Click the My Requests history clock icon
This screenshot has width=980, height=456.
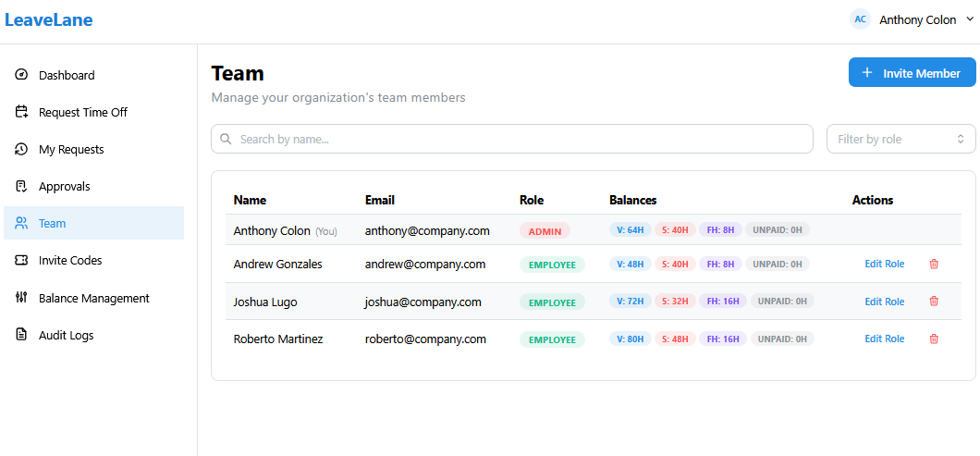click(x=21, y=149)
